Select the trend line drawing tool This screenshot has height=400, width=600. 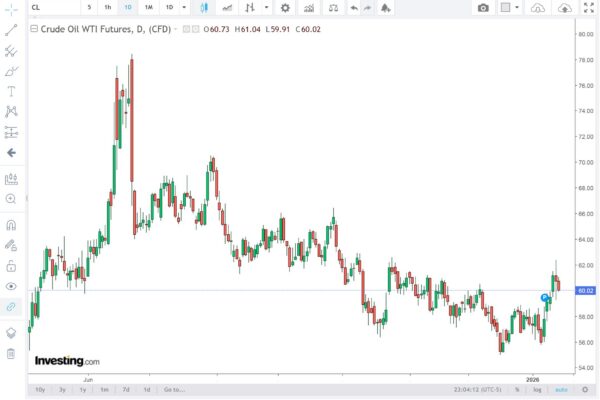11,30
